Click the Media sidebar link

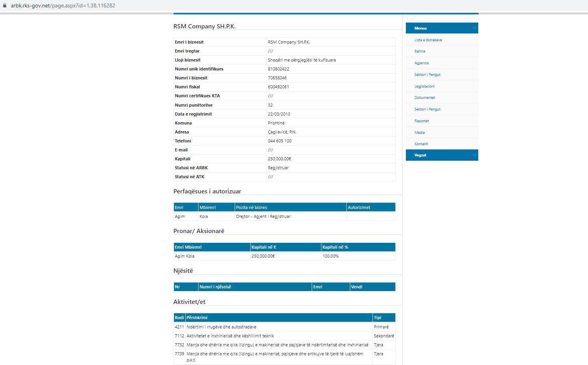[x=419, y=133]
